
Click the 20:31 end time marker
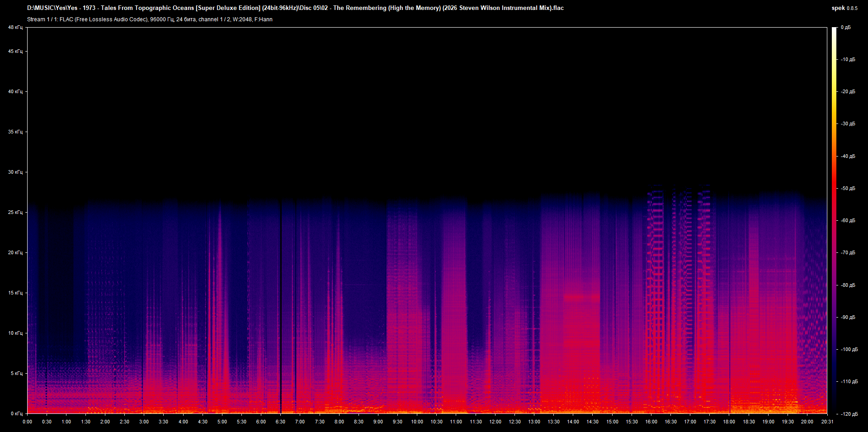click(x=826, y=422)
